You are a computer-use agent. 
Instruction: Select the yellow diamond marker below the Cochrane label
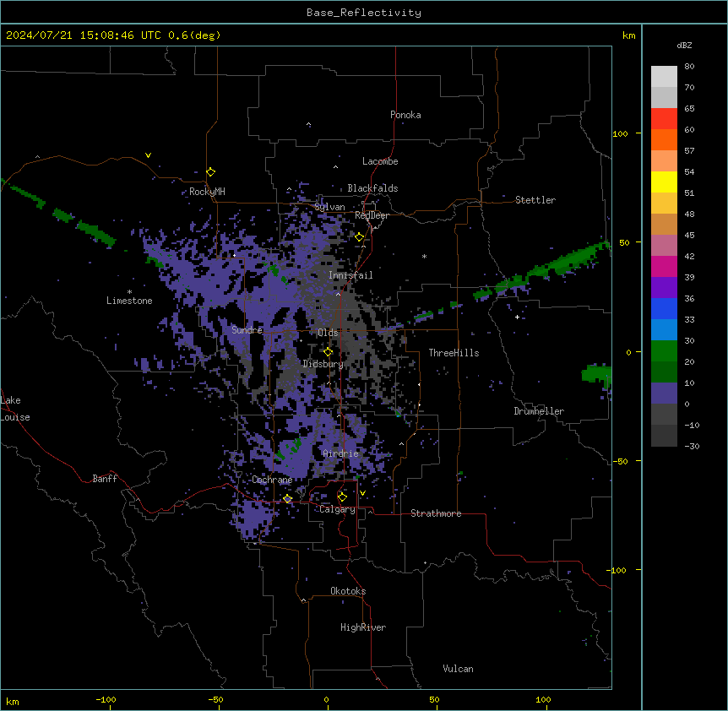[x=288, y=499]
